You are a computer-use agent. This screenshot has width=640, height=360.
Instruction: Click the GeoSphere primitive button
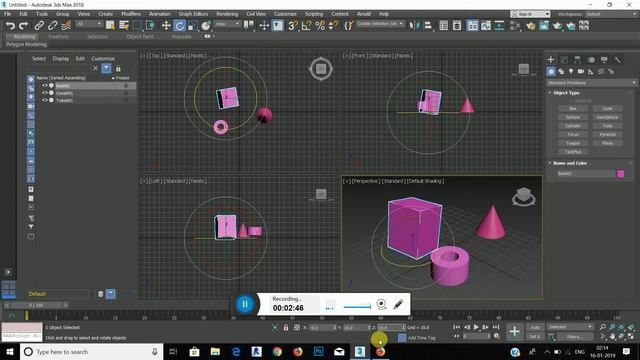click(x=607, y=117)
